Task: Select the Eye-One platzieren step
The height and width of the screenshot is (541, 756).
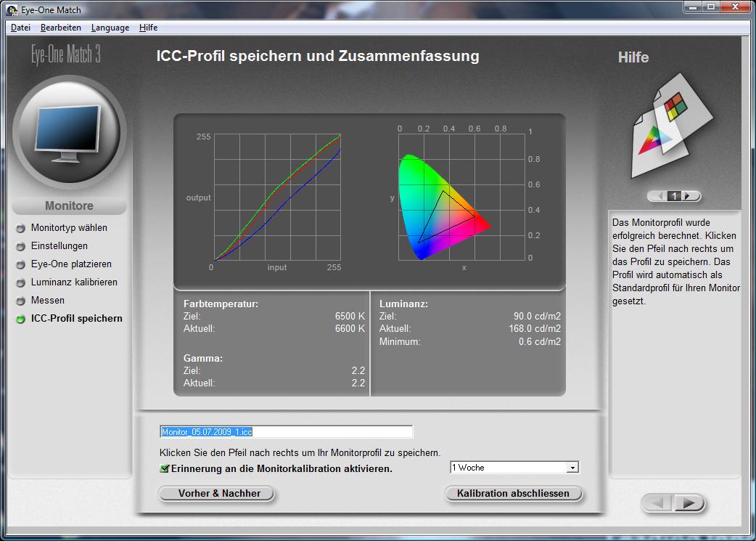Action: 71,264
